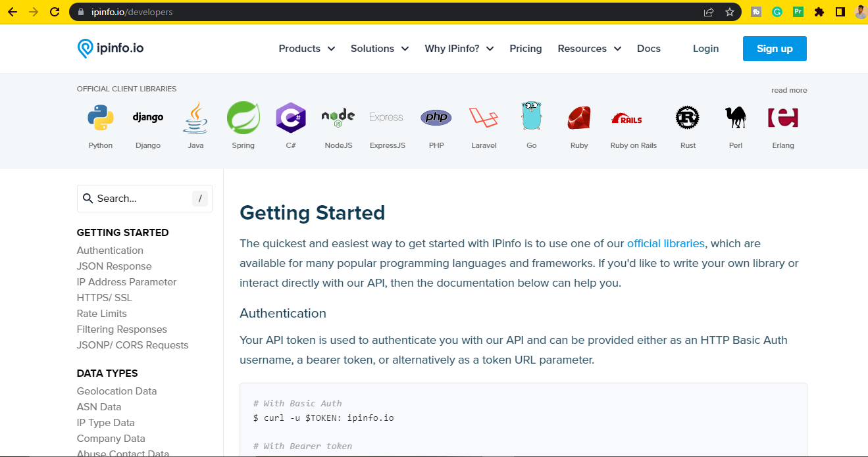Click the ipinfo.io logo
This screenshot has width=868, height=457.
110,48
